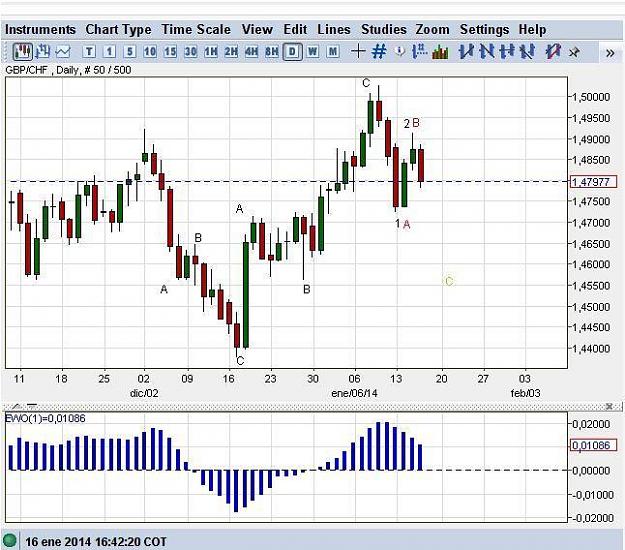The height and width of the screenshot is (550, 625).
Task: Click the status bar timestamp text
Action: 96,542
